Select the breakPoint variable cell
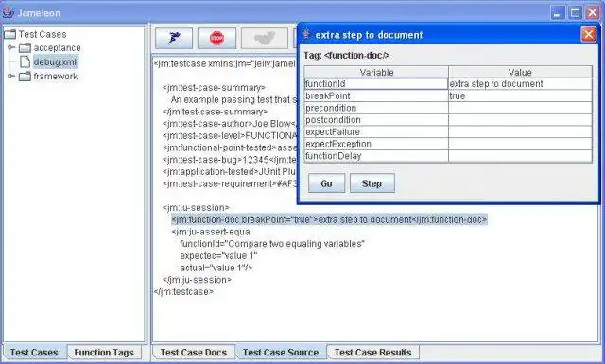The image size is (605, 364). pyautogui.click(x=376, y=95)
